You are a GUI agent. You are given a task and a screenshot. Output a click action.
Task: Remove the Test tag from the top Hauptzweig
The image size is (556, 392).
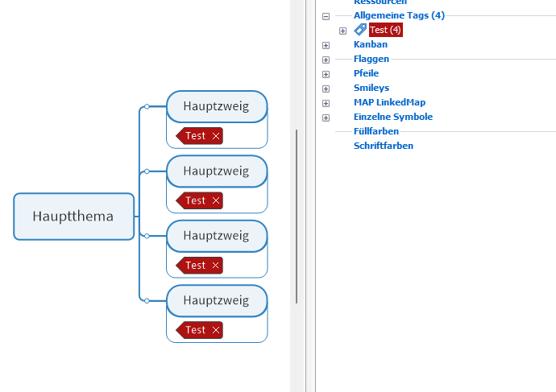215,136
